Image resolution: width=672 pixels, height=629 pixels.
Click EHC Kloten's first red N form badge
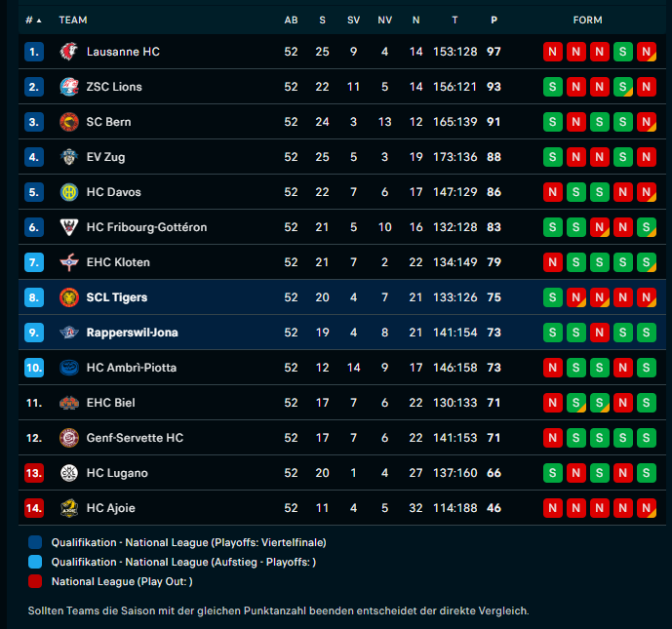pos(552,262)
